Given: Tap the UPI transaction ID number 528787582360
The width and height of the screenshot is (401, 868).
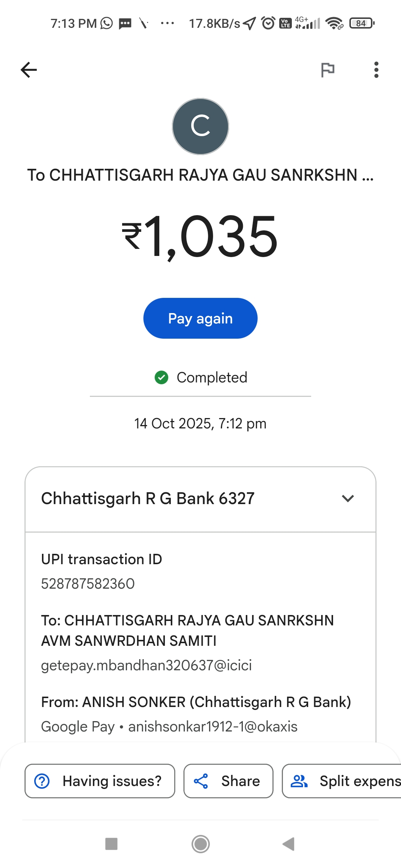Looking at the screenshot, I should (x=88, y=583).
